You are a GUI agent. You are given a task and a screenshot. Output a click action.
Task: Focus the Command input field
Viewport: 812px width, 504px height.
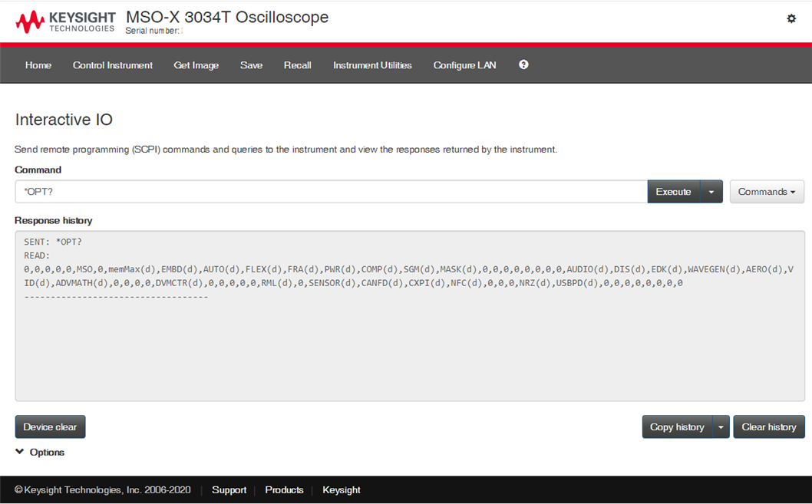click(332, 192)
